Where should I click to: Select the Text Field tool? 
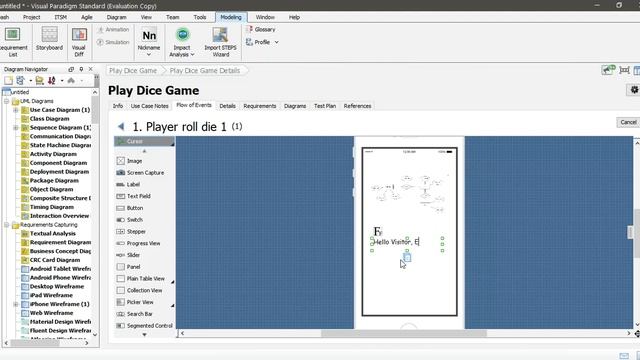(133, 196)
